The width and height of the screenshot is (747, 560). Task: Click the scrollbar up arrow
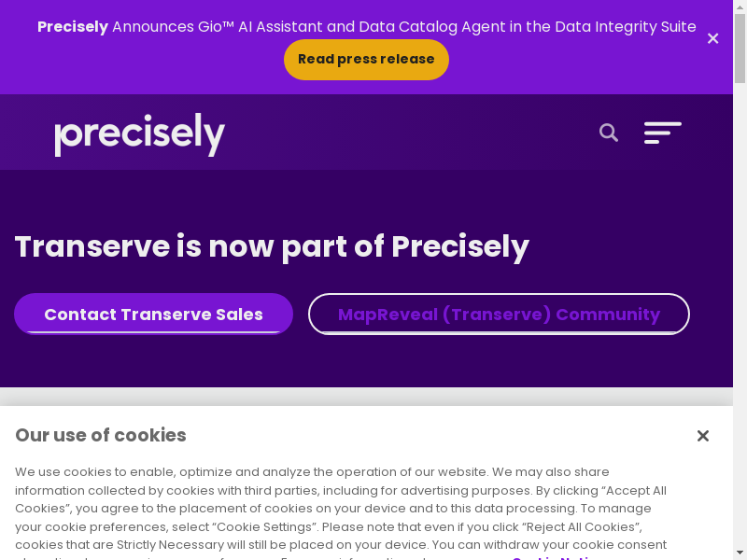(x=740, y=6)
